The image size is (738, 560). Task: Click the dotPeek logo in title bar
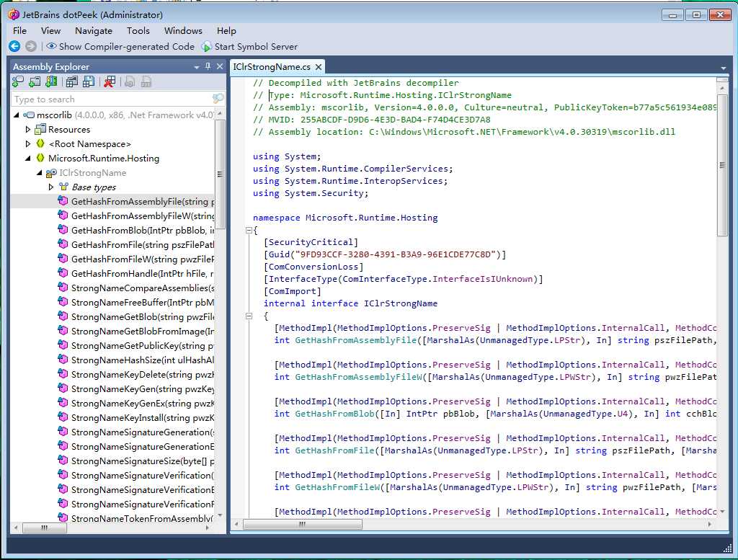(x=14, y=14)
